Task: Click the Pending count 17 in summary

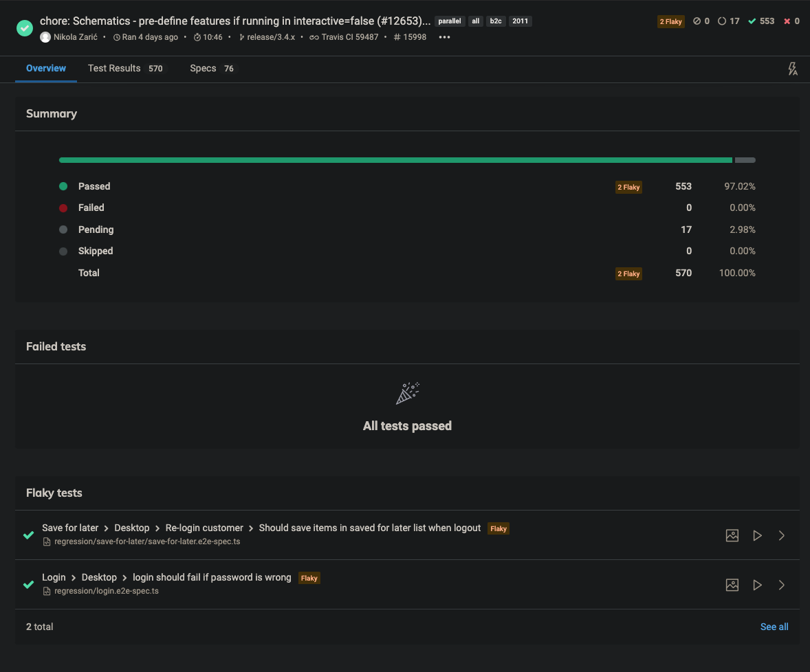Action: (x=686, y=229)
